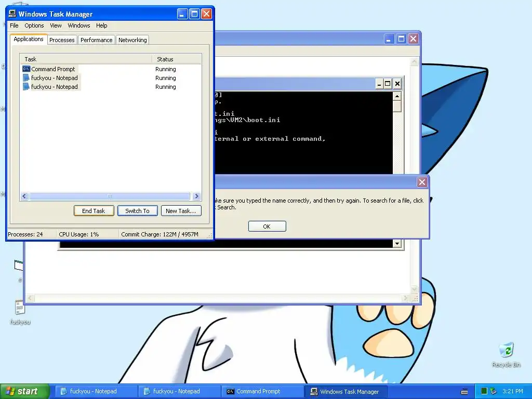
Task: Maximize the background Notepad window
Action: coord(401,39)
